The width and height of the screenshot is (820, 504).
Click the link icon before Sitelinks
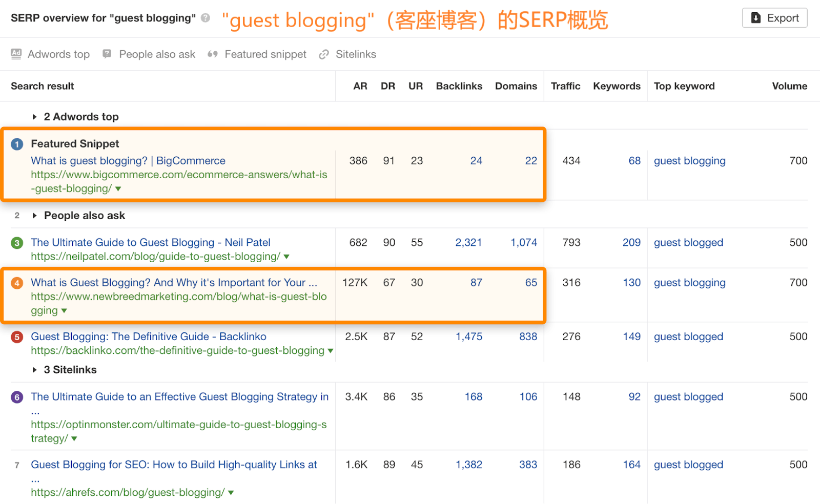323,54
